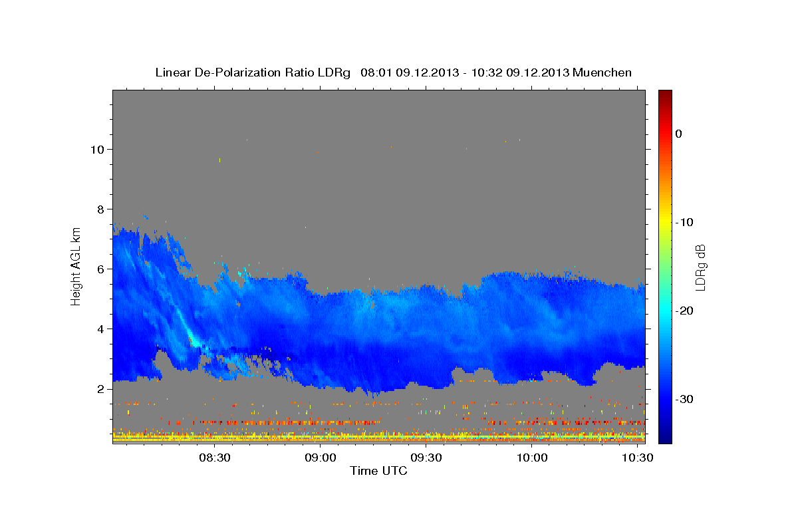The width and height of the screenshot is (798, 532).
Task: Click the 'Height AGL km' axis label
Action: pos(76,265)
